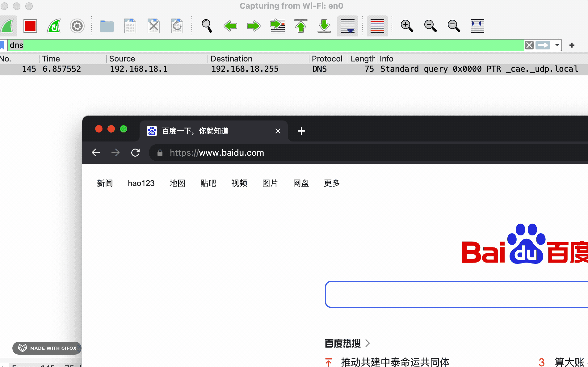588x367 pixels.
Task: Go back in packet history
Action: tap(230, 26)
